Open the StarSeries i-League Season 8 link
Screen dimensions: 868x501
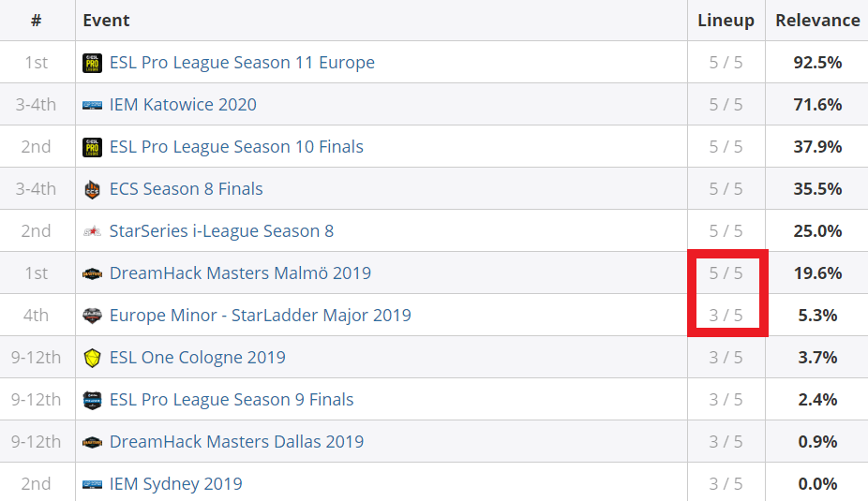tap(221, 230)
